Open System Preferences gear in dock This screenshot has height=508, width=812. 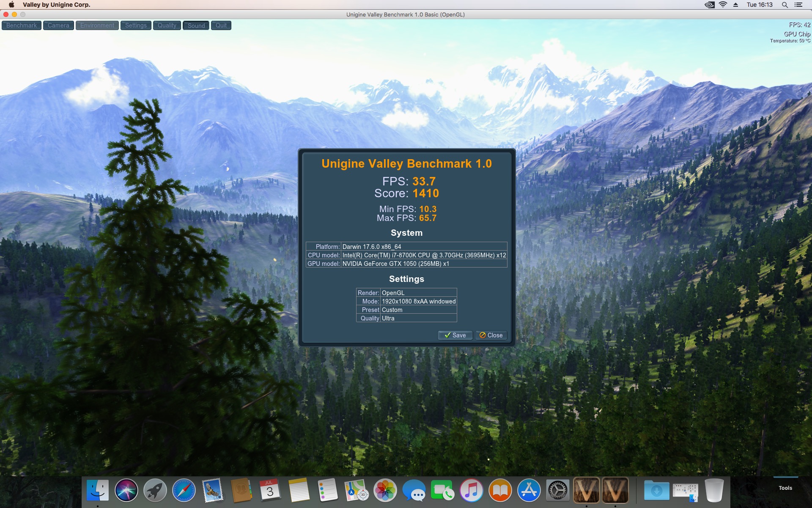[558, 490]
